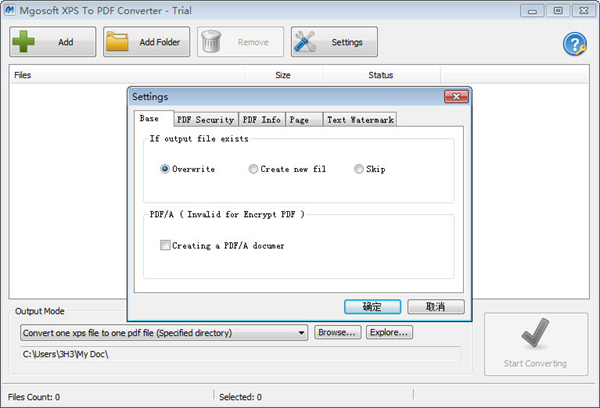Click the trash can Remove icon
Viewport: 600px width, 408px height.
pyautogui.click(x=211, y=41)
